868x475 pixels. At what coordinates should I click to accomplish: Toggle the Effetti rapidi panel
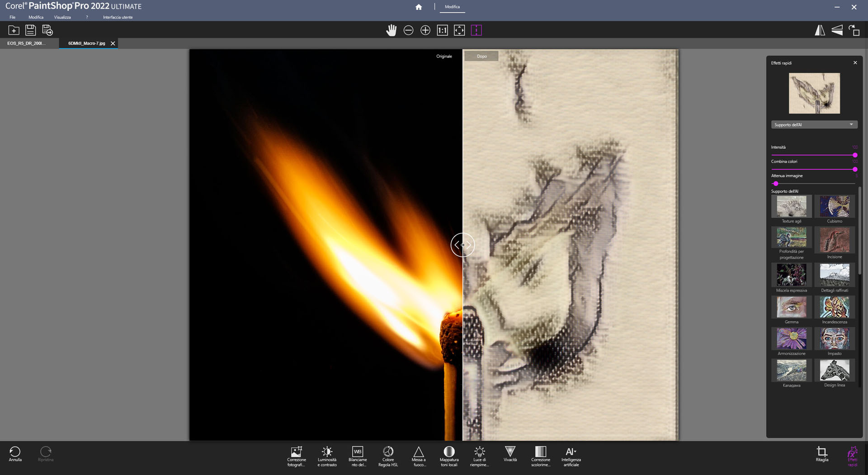(852, 456)
